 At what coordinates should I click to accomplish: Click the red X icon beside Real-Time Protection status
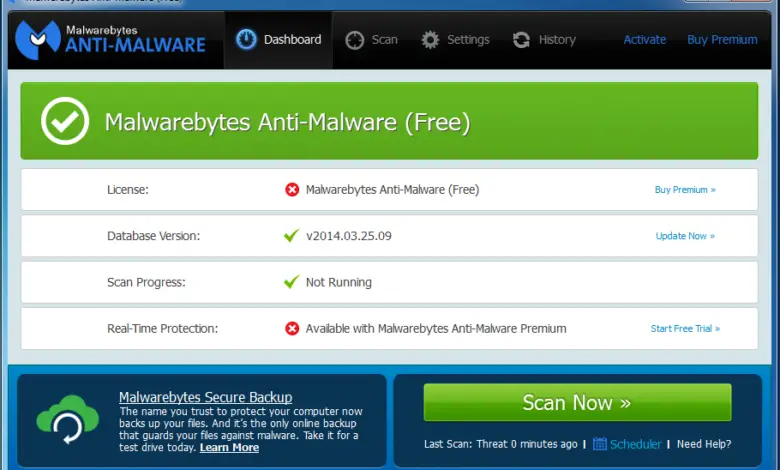pyautogui.click(x=292, y=328)
